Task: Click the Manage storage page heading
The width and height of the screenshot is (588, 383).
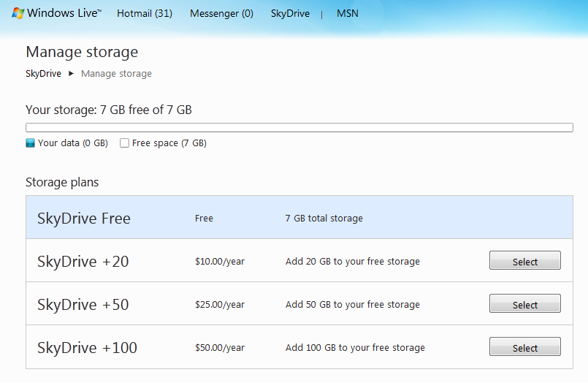Action: [82, 52]
